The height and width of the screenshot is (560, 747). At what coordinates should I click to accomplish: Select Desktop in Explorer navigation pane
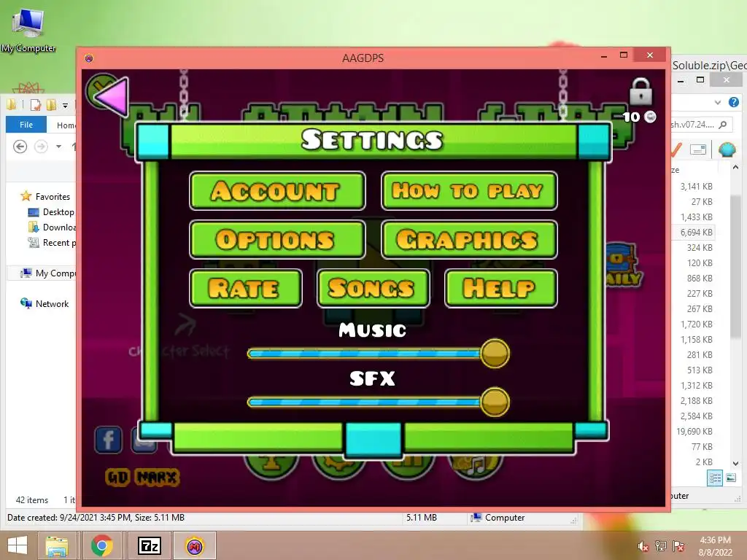coord(52,212)
